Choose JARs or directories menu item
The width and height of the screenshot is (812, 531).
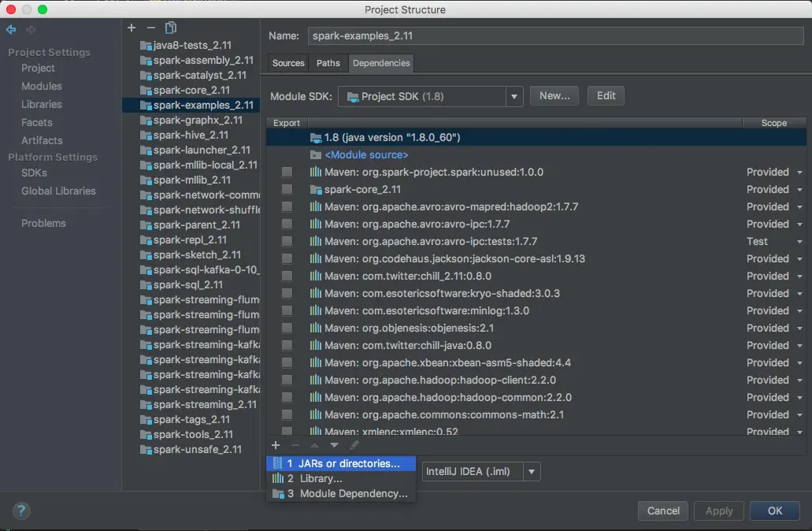(341, 464)
